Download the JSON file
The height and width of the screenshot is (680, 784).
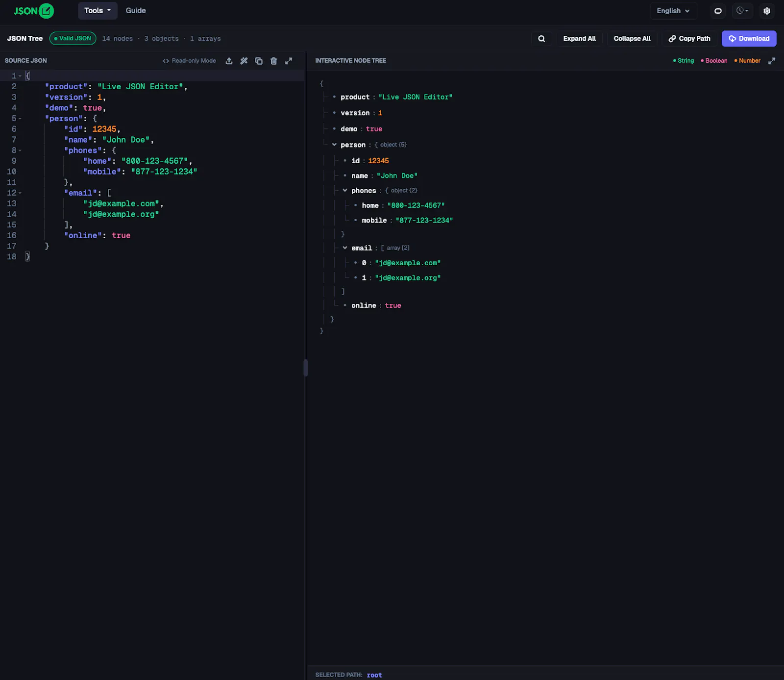pyautogui.click(x=749, y=39)
